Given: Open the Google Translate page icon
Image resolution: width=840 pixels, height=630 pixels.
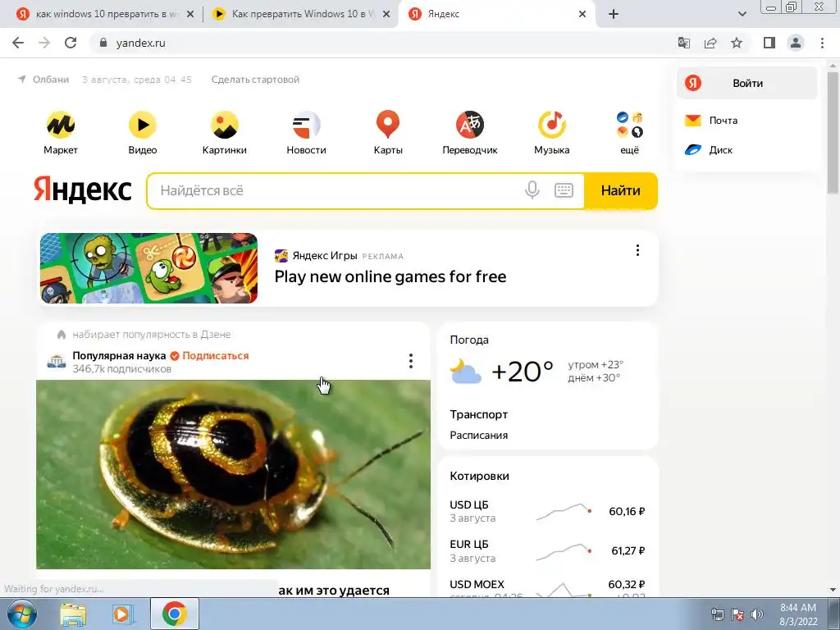Looking at the screenshot, I should (x=684, y=43).
